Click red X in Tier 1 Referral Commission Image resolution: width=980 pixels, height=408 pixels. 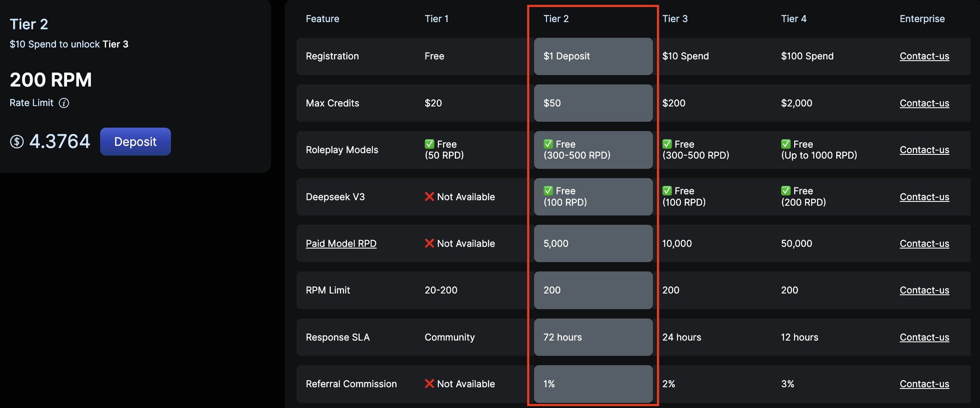429,384
